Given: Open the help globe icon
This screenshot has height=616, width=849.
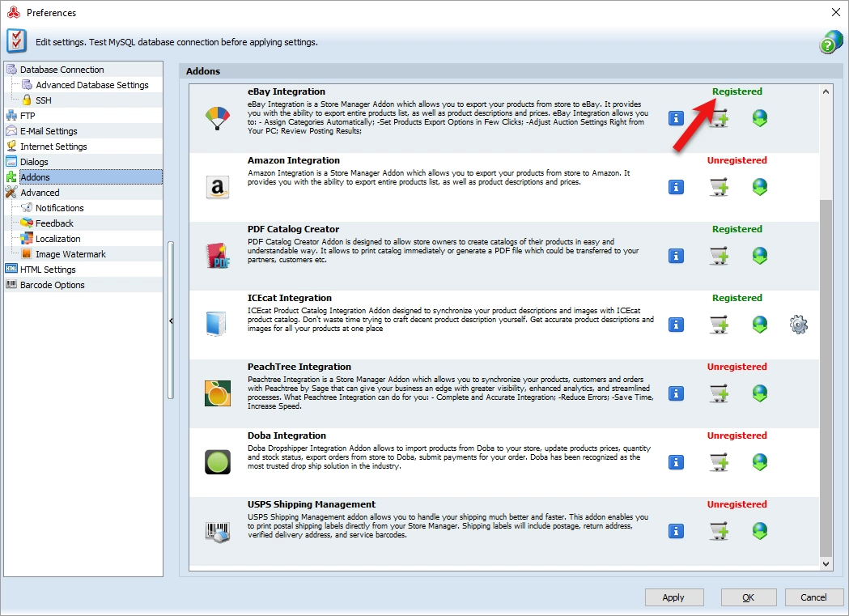Looking at the screenshot, I should [x=830, y=41].
